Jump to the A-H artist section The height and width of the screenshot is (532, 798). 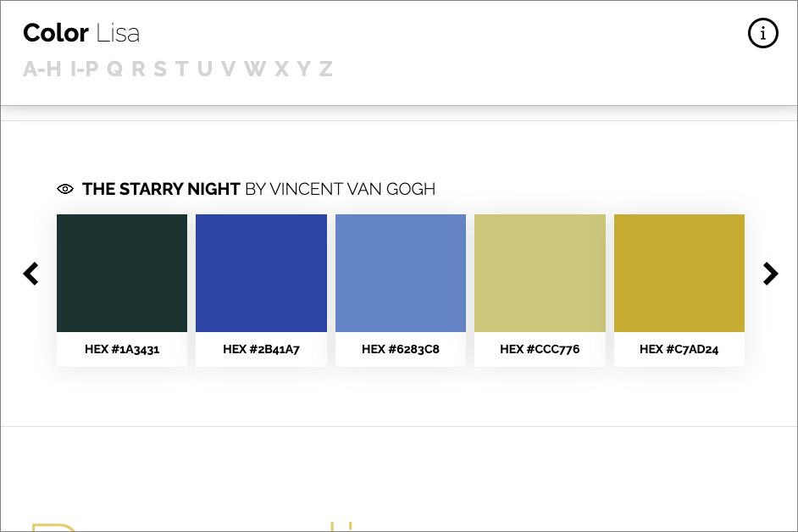(x=42, y=69)
